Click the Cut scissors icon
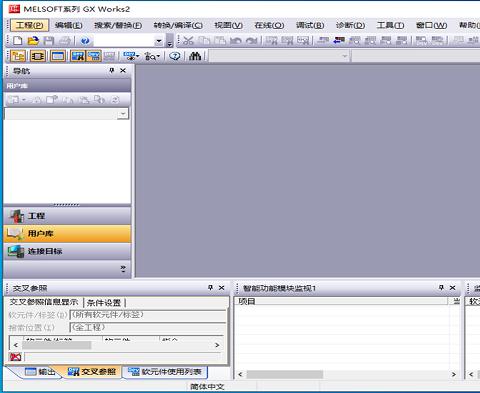 pyautogui.click(x=188, y=41)
